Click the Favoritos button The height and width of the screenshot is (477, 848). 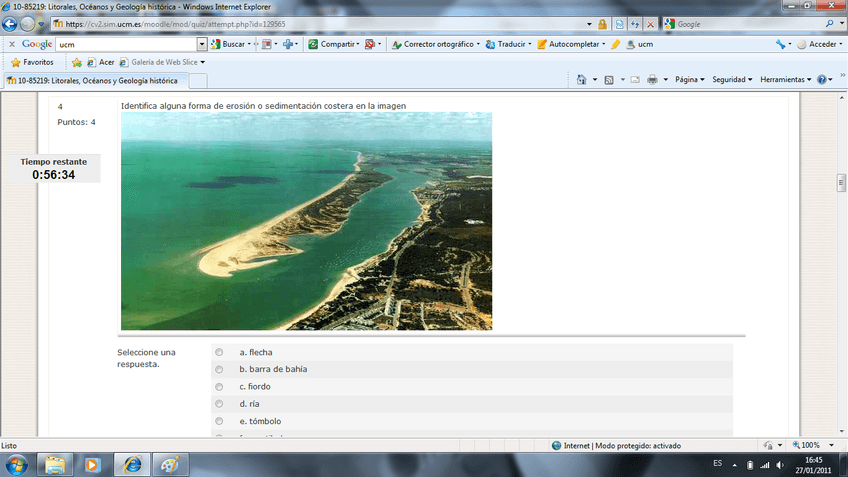[32, 62]
